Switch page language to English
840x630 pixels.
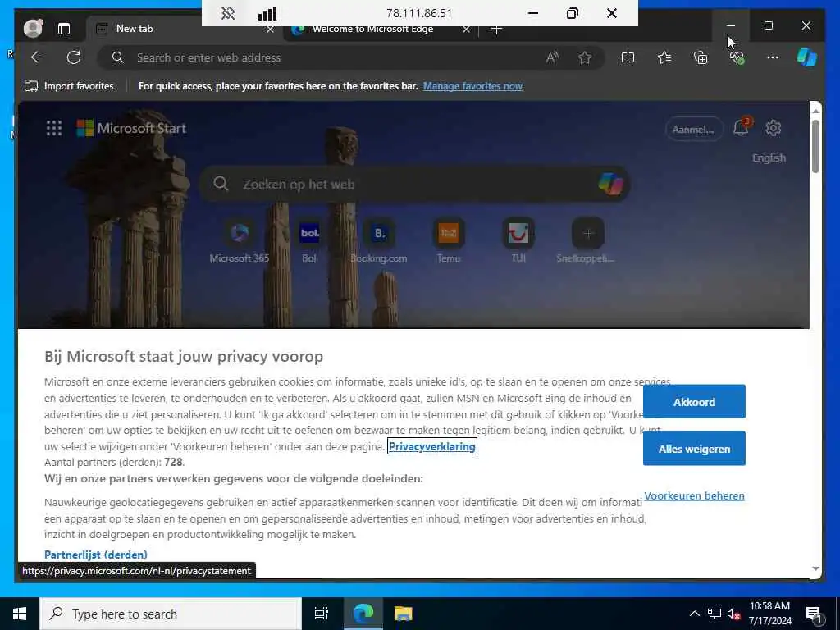pos(769,158)
